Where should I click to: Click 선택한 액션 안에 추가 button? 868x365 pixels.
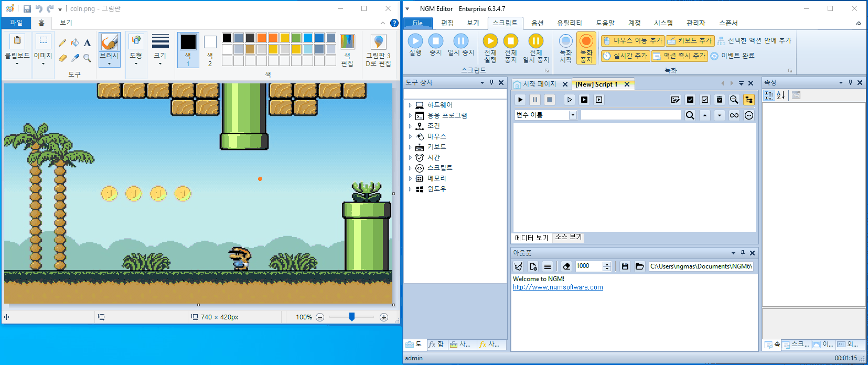coord(754,40)
